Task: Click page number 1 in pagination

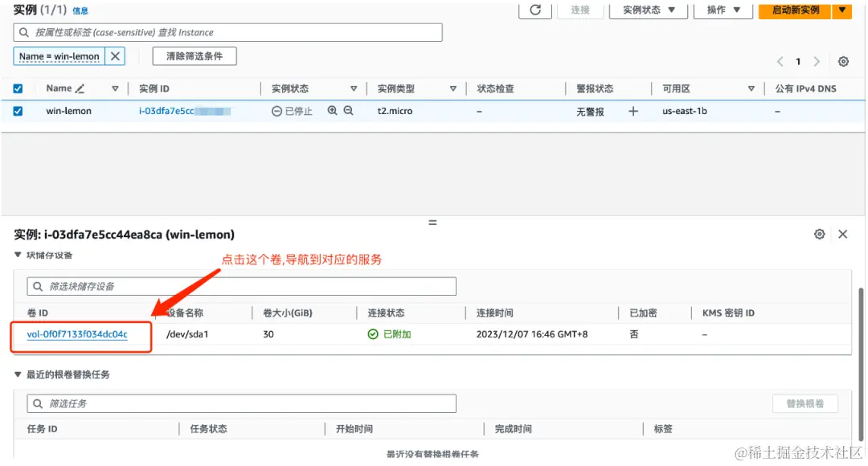Action: coord(799,60)
